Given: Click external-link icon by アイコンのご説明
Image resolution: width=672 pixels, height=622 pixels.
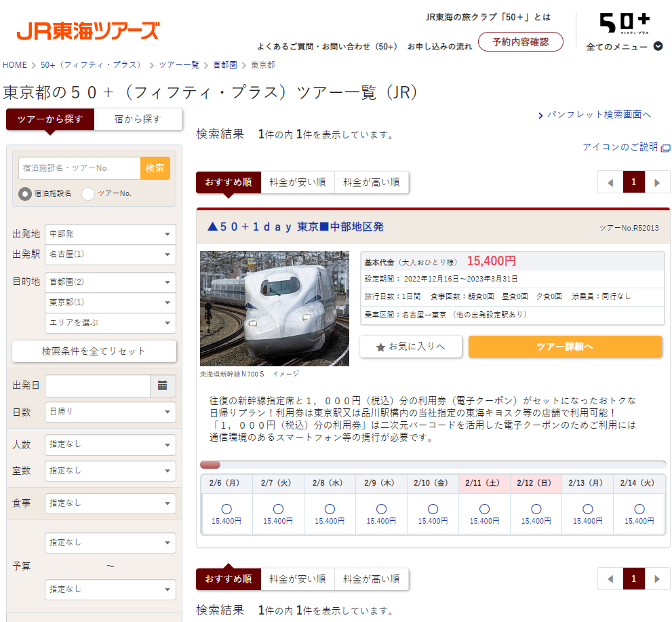Looking at the screenshot, I should point(666,148).
